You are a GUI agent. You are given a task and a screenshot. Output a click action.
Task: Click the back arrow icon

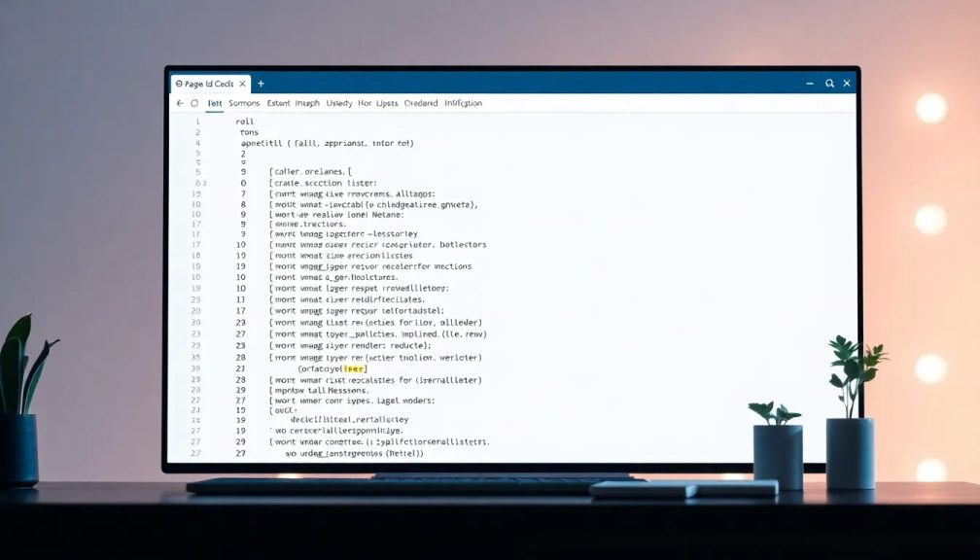click(x=180, y=103)
